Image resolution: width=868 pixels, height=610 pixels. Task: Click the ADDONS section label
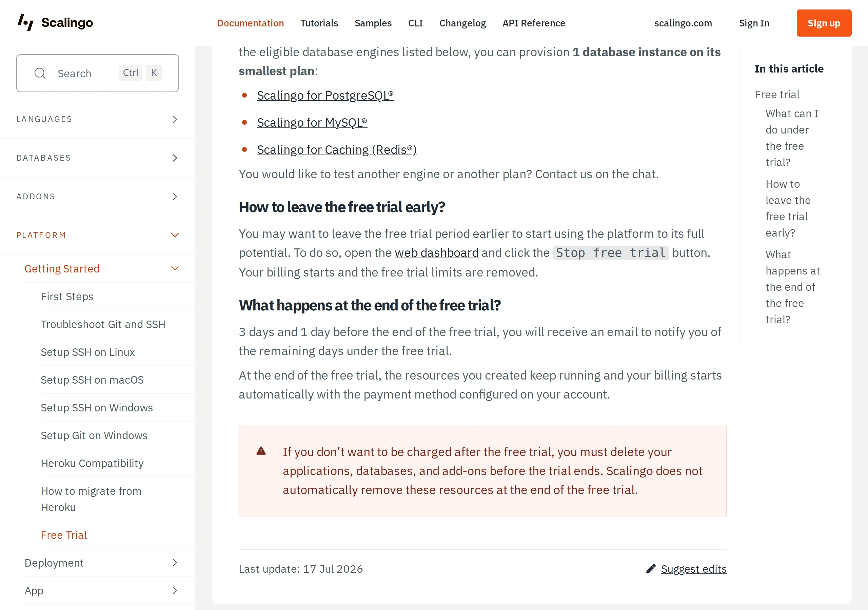click(36, 197)
